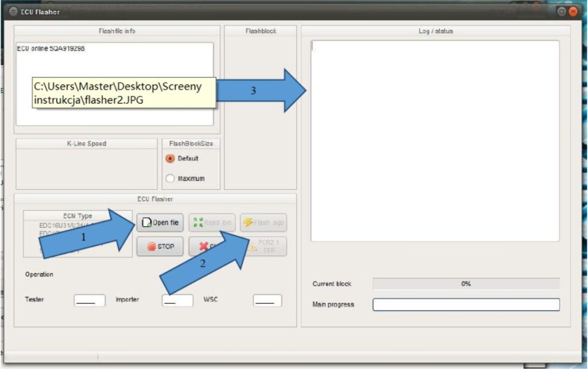Click the Main progress bar
This screenshot has width=588, height=369.
(x=466, y=305)
